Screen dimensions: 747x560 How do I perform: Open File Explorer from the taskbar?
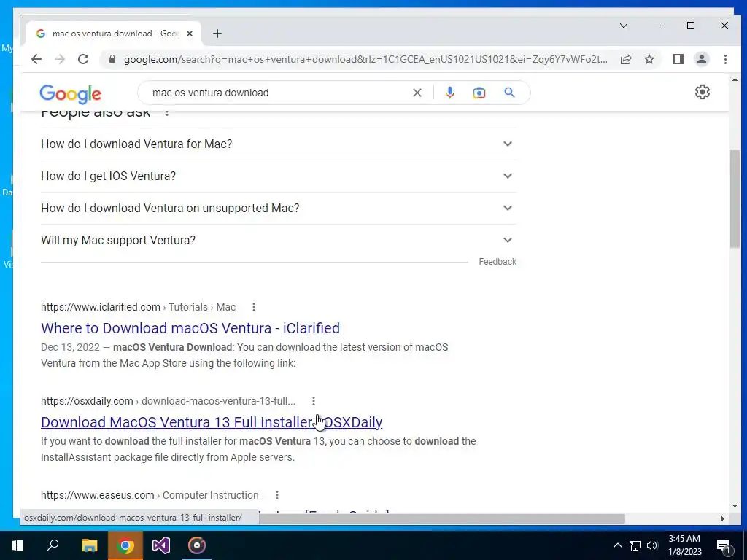point(89,545)
